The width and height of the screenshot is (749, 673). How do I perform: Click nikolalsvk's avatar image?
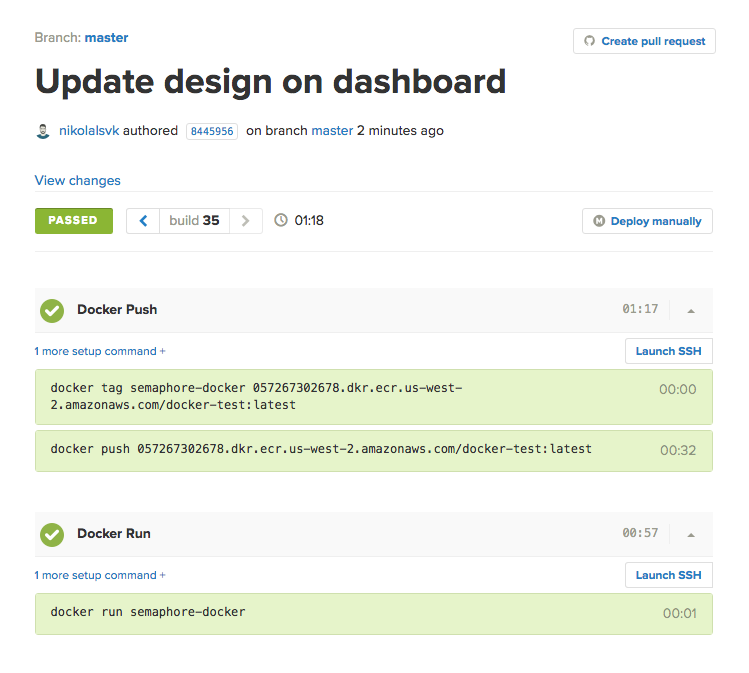(43, 131)
